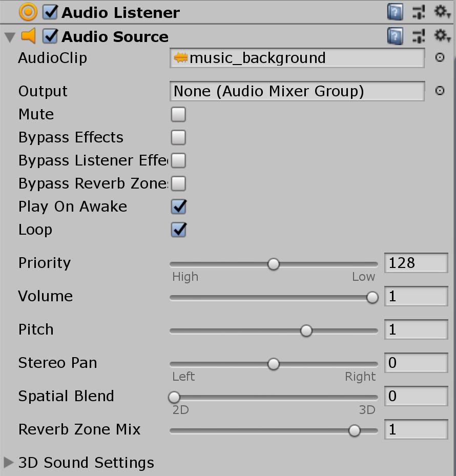The width and height of the screenshot is (456, 476).
Task: Open the Audio Listener gear settings menu
Action: (x=442, y=12)
